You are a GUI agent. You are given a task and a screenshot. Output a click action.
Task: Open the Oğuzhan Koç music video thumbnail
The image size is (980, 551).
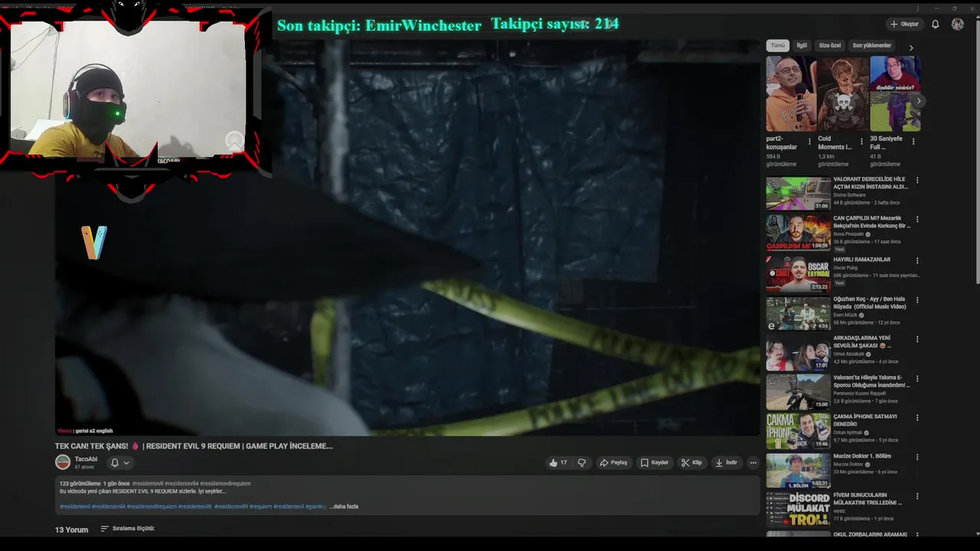[x=799, y=312]
